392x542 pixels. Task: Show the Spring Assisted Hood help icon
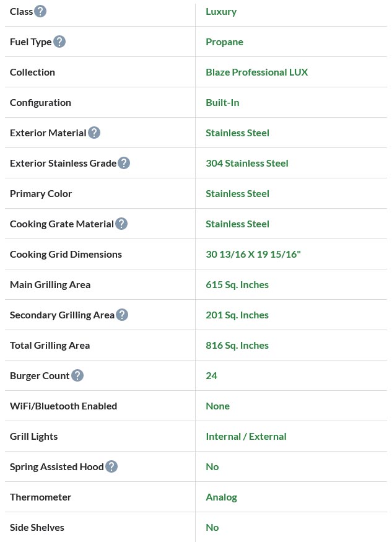(111, 466)
